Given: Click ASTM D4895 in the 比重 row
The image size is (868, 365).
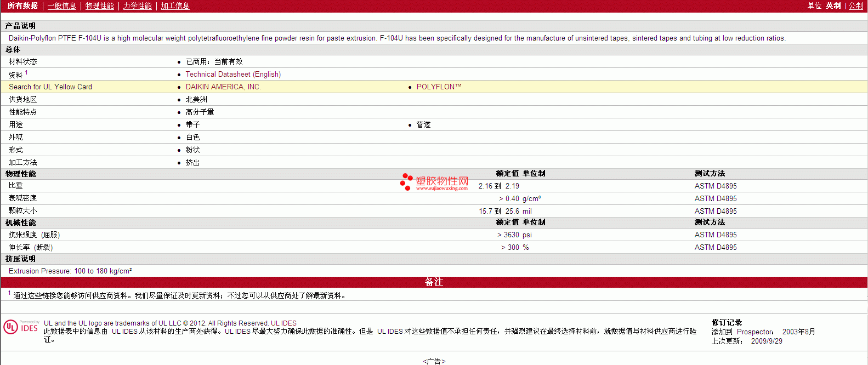Looking at the screenshot, I should point(716,186).
